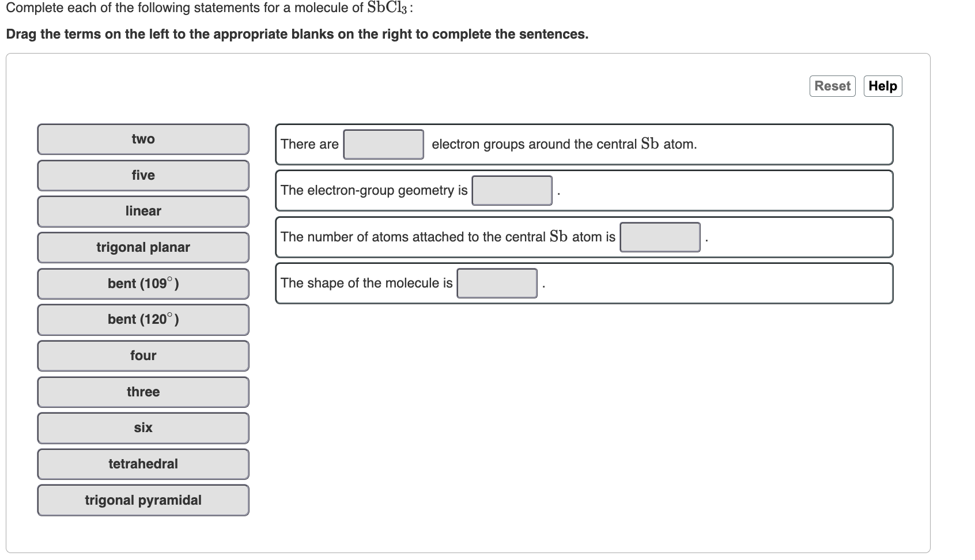Select the "linear" term tile
975x560 pixels.
point(142,211)
